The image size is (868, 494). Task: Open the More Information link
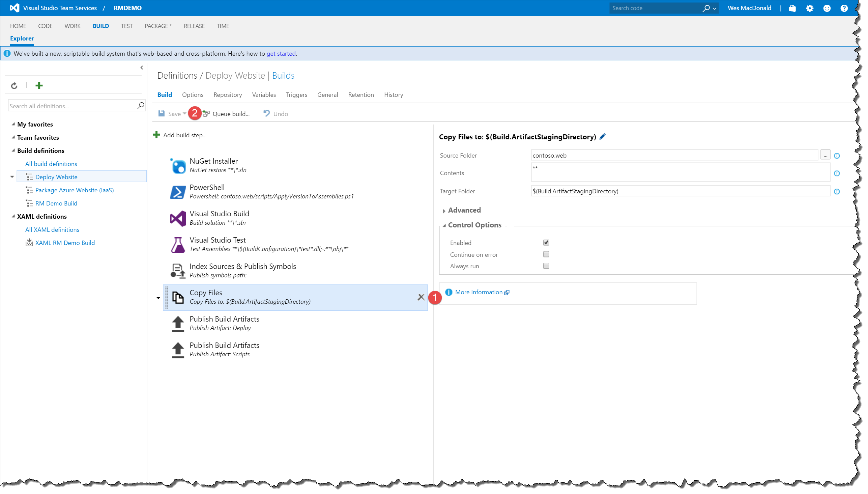(479, 292)
